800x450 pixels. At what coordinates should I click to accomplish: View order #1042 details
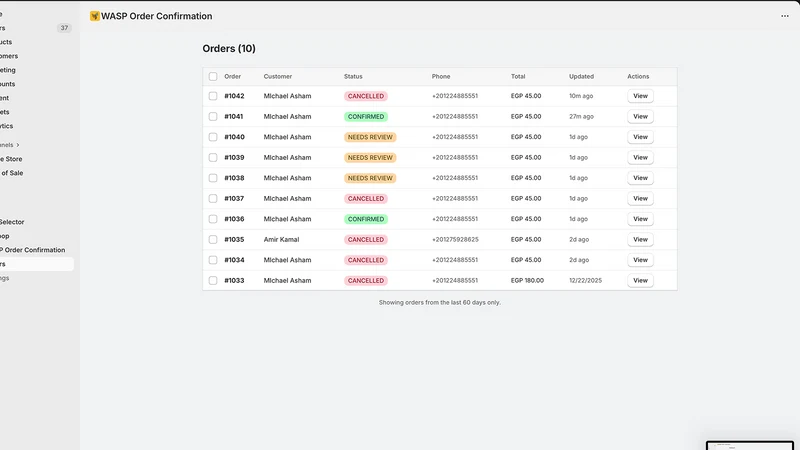[640, 96]
